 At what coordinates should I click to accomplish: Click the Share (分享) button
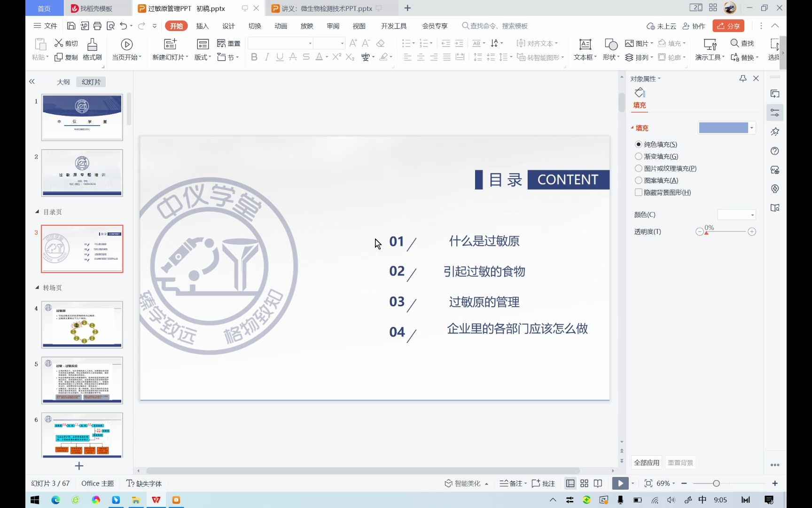point(728,26)
